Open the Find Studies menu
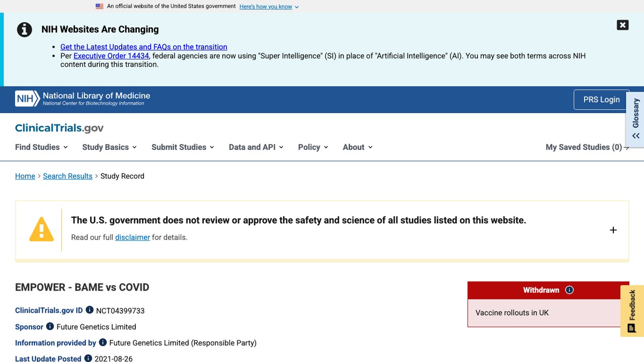 41,147
